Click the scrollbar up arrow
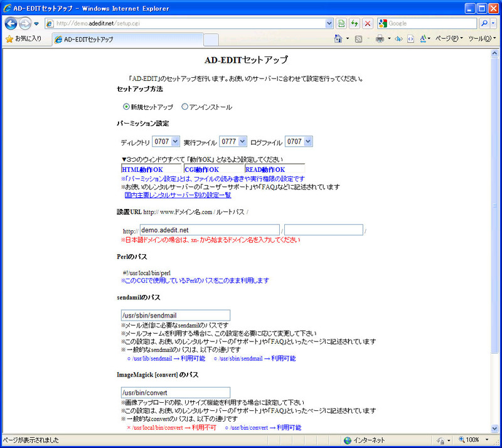This screenshot has height=448, width=502. [494, 53]
